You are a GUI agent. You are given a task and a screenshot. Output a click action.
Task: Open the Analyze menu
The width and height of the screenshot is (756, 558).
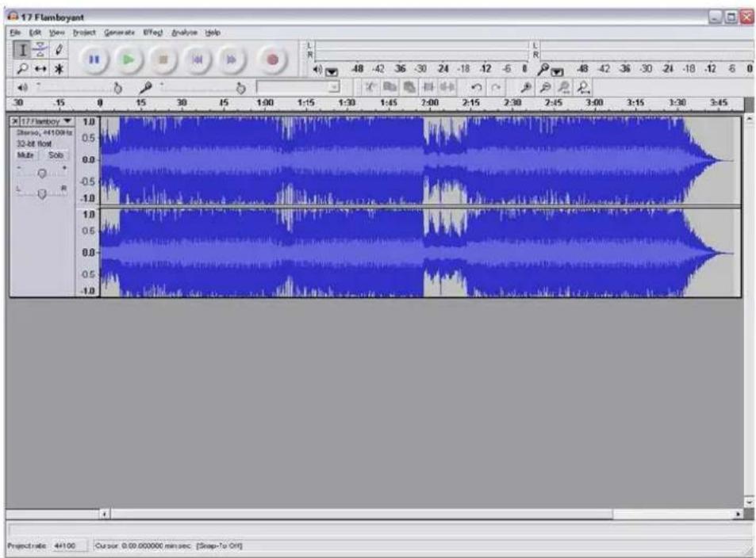click(185, 32)
